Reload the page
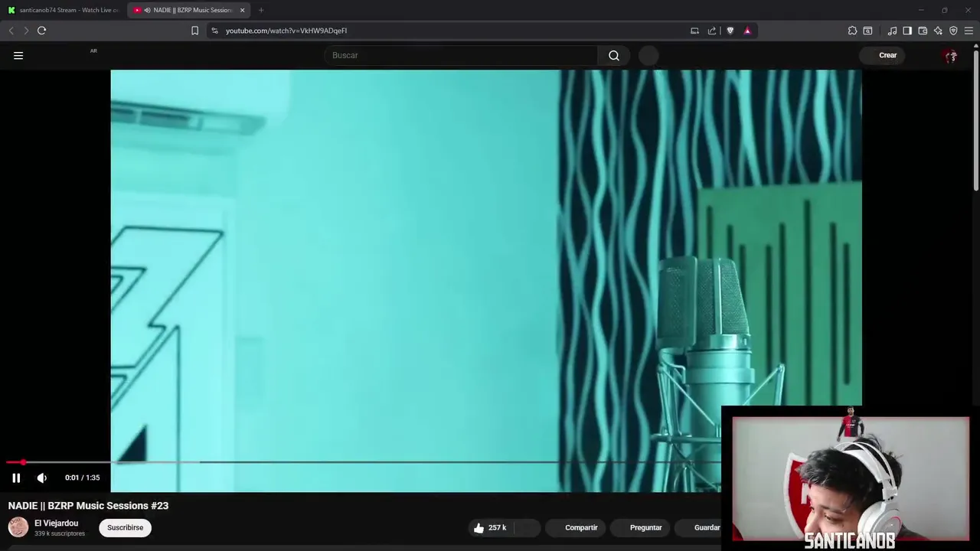The width and height of the screenshot is (980, 551). (42, 31)
